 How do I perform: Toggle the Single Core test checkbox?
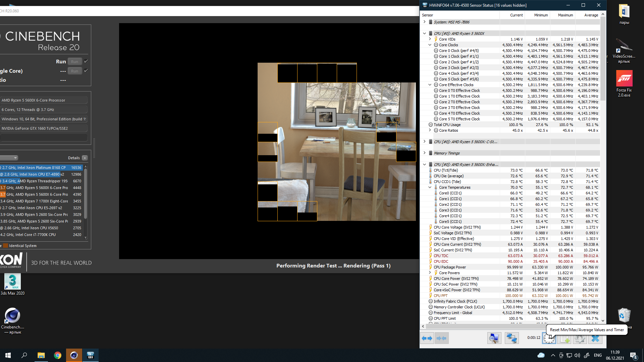coord(86,71)
